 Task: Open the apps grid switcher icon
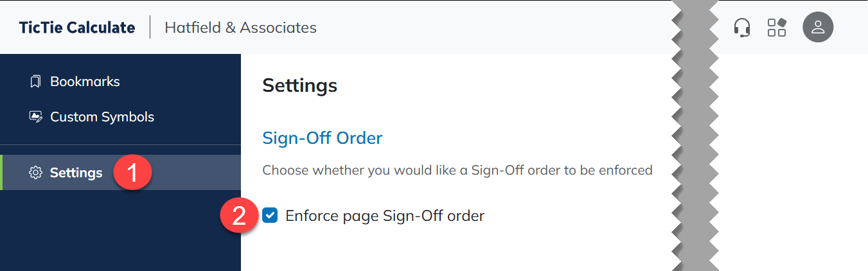pos(777,28)
